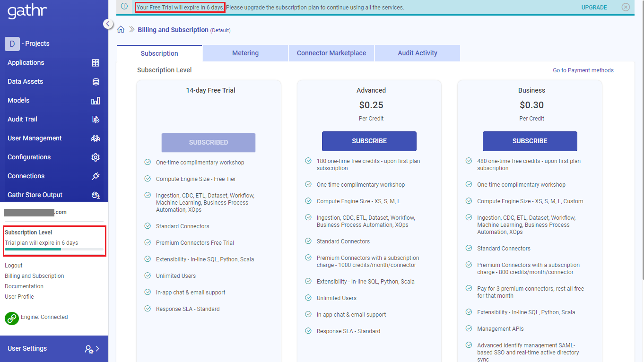
Task: Click the Subscription Level sidebar label
Action: [28, 233]
